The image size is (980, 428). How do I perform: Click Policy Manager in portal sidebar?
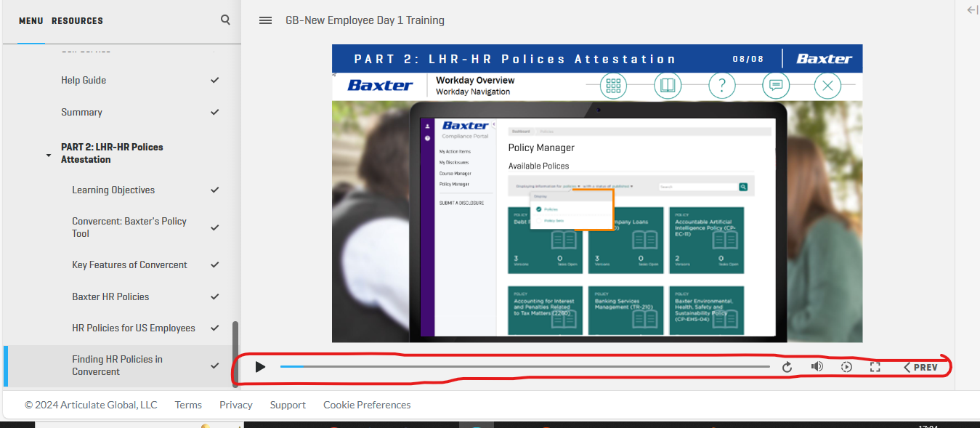coord(454,184)
